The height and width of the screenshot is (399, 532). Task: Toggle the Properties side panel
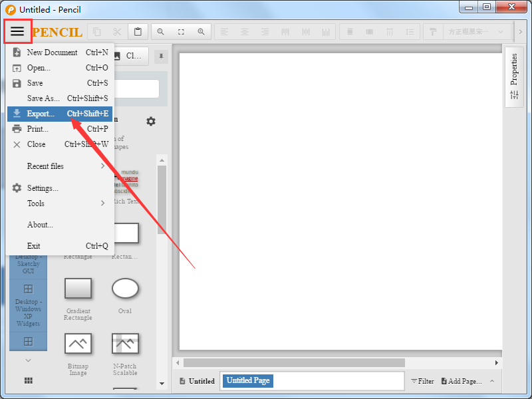click(514, 77)
